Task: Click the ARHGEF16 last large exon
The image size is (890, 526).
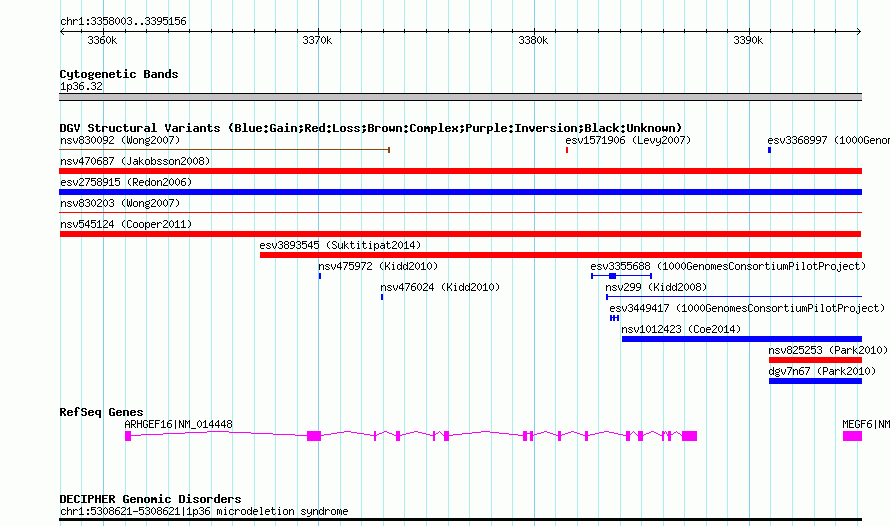Action: 689,436
